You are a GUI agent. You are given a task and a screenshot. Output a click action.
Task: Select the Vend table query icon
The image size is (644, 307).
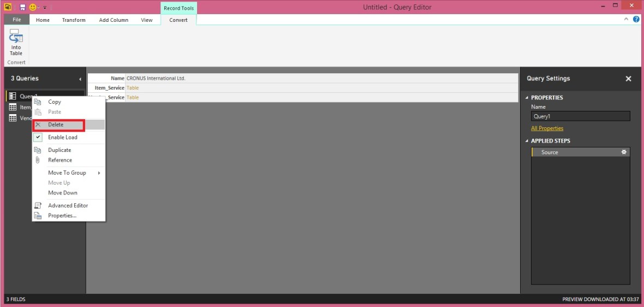13,119
